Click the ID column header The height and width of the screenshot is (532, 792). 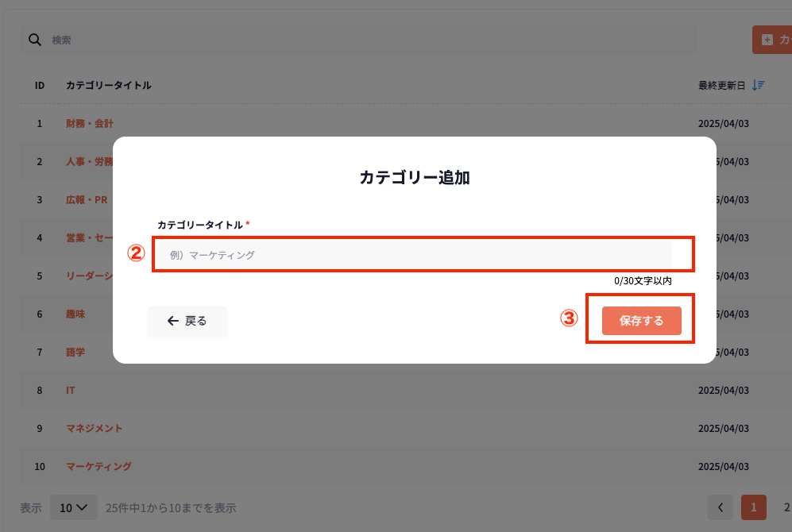40,85
